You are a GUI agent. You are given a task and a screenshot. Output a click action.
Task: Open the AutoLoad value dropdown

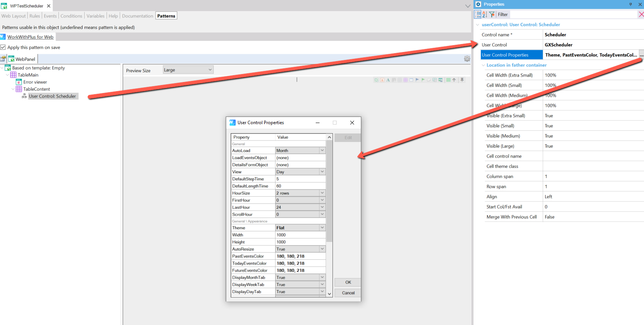(322, 150)
